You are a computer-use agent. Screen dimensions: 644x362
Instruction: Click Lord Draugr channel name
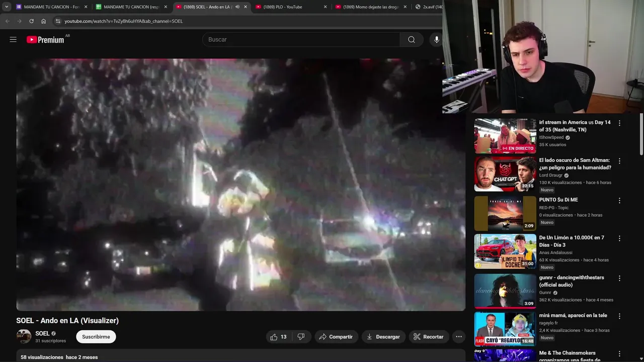(551, 175)
